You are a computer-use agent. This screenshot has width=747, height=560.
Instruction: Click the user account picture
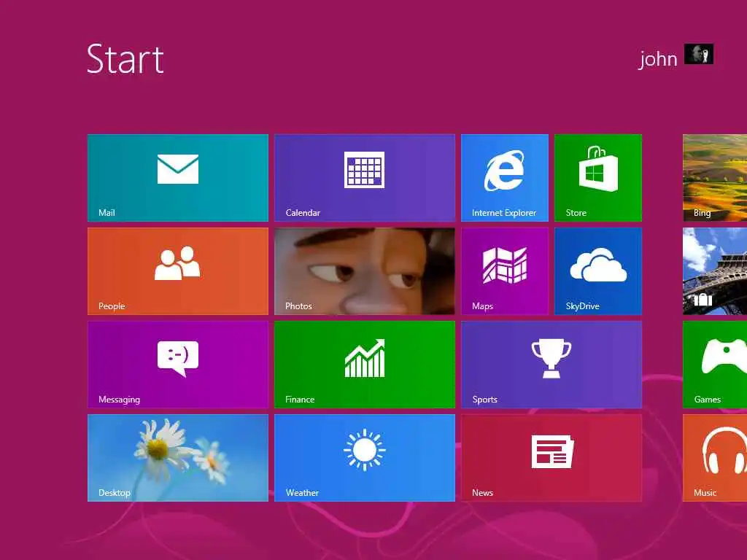(x=698, y=54)
